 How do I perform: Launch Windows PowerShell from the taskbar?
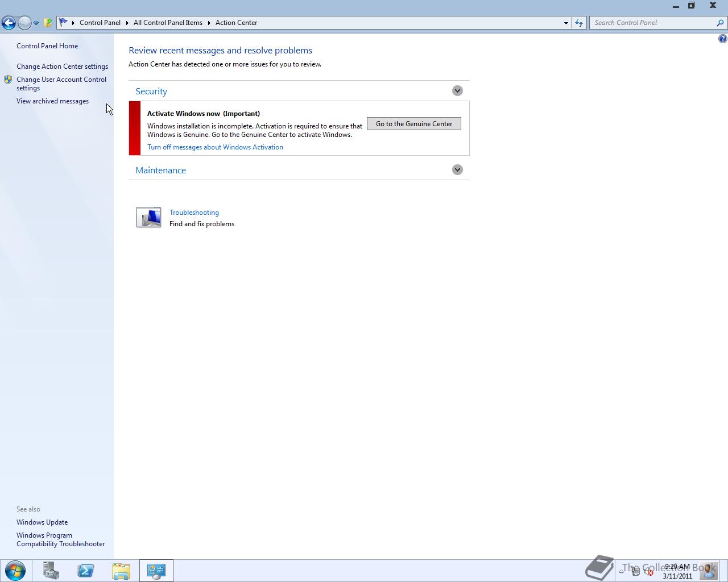pos(86,571)
